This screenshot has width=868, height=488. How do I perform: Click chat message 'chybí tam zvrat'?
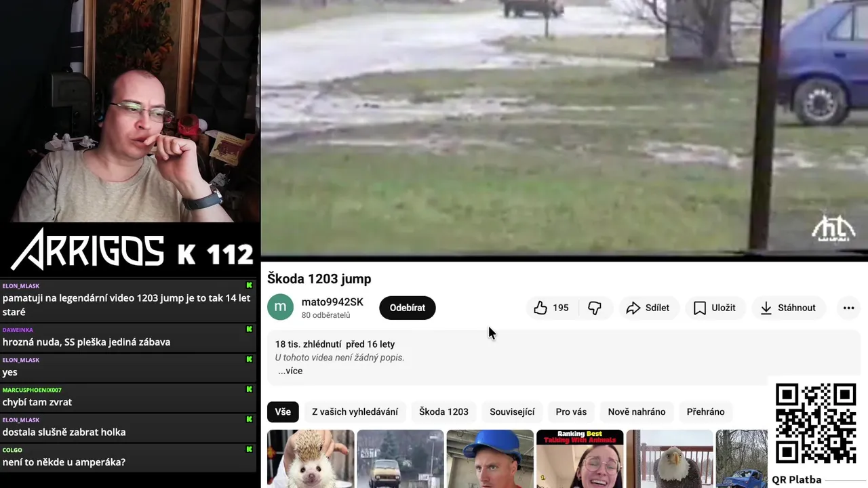(x=37, y=402)
